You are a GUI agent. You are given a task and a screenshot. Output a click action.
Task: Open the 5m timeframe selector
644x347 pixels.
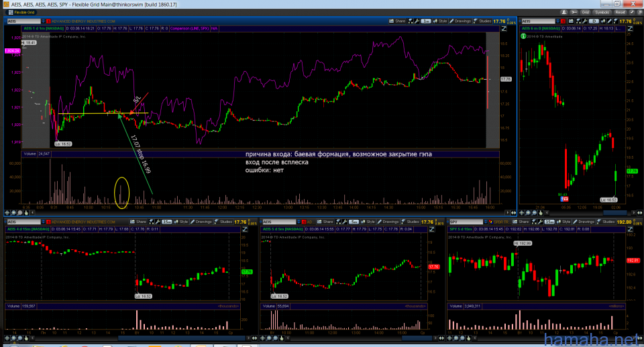pos(354,222)
